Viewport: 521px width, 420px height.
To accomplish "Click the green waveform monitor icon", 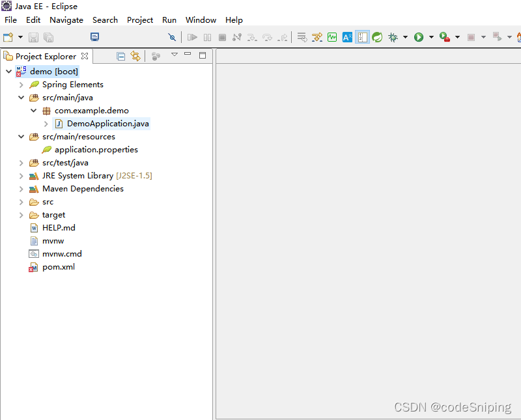I will (x=332, y=37).
